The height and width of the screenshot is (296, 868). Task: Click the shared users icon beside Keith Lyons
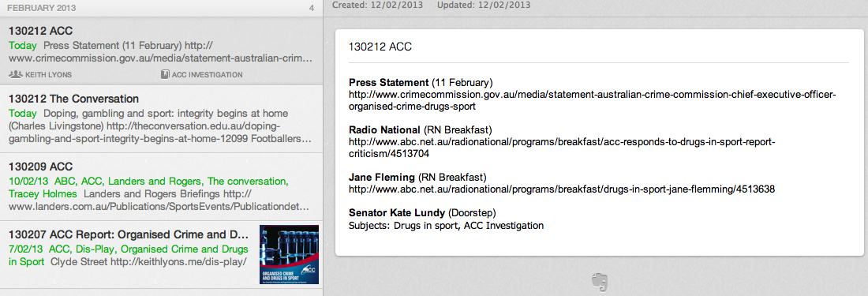tap(16, 74)
